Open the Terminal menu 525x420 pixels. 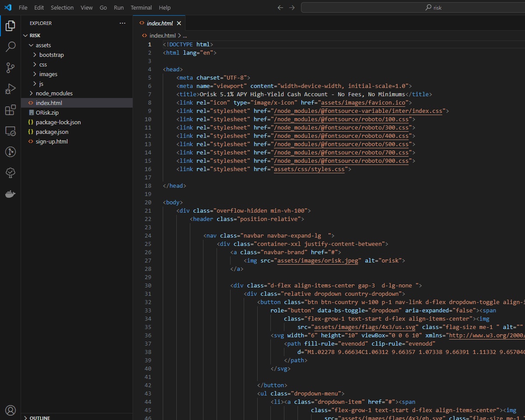tap(141, 7)
